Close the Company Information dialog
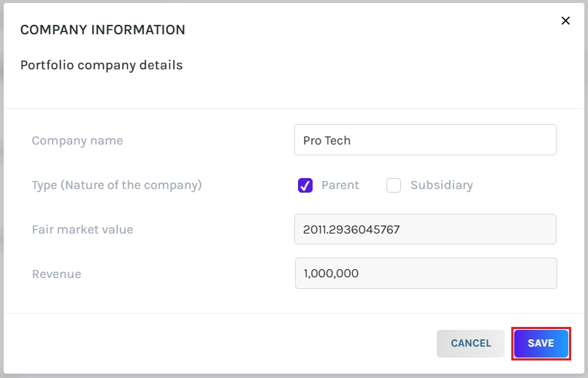Image resolution: width=588 pixels, height=378 pixels. (565, 21)
